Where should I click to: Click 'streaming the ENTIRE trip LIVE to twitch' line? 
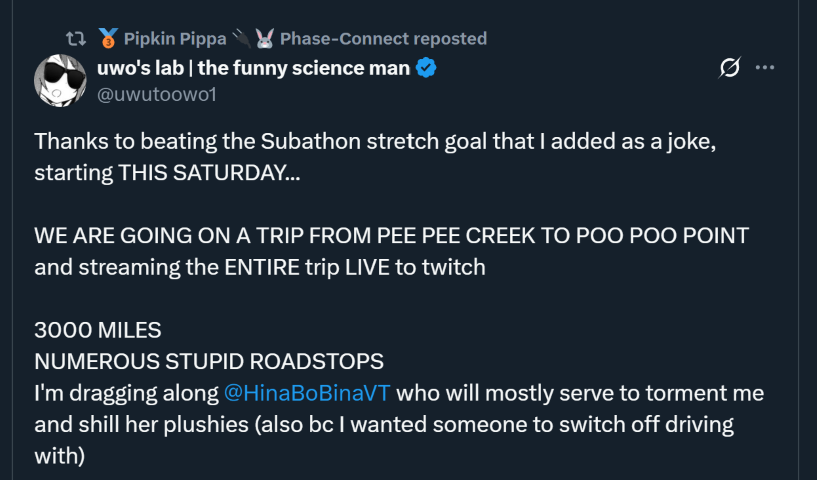click(260, 266)
